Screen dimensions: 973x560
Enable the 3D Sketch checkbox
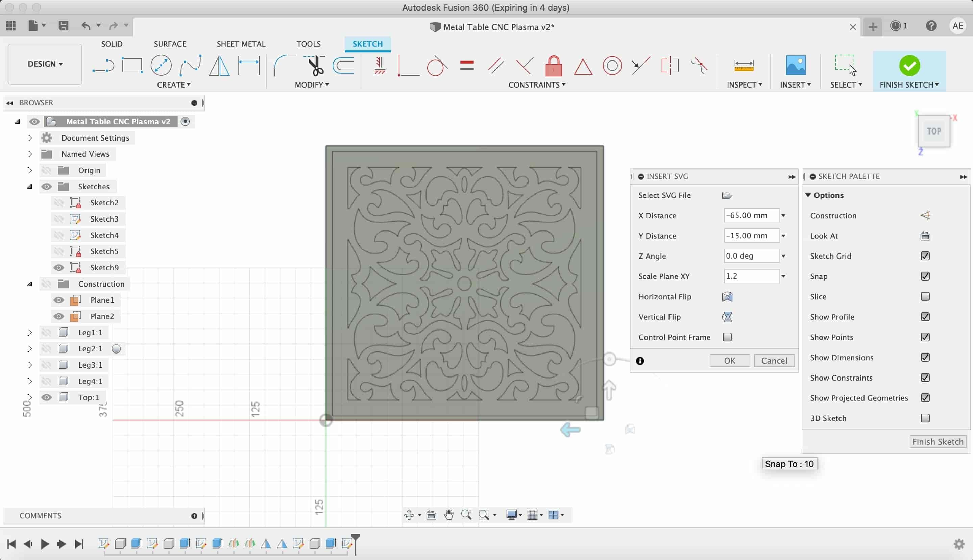coord(925,418)
